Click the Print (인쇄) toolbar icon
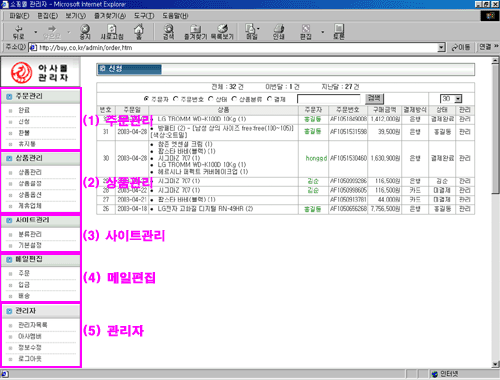 tap(279, 32)
